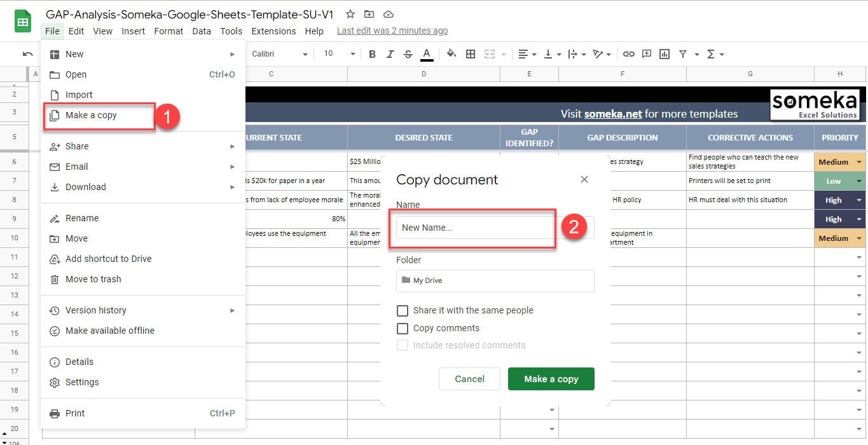
Task: Select Move to trash
Action: click(x=143, y=279)
